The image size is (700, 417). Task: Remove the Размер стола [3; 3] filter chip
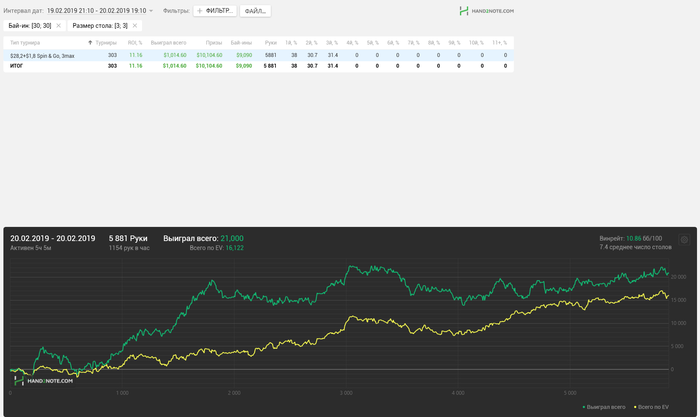coord(135,26)
